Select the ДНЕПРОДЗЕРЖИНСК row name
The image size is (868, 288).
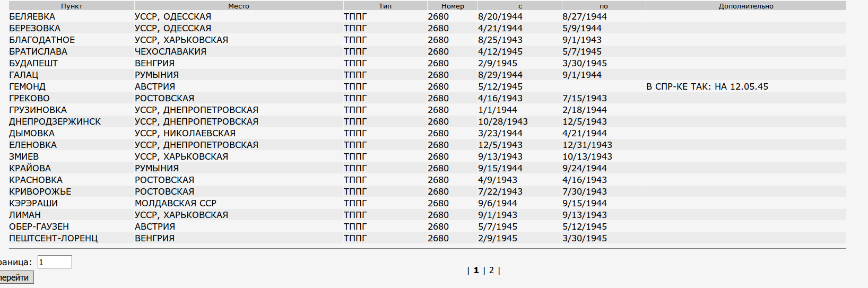coord(55,121)
